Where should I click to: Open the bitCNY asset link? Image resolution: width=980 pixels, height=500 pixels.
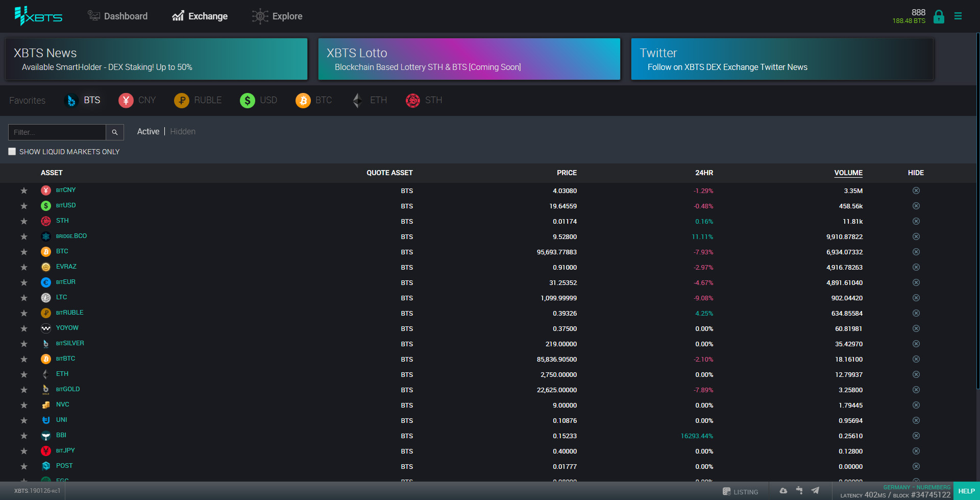pyautogui.click(x=66, y=190)
